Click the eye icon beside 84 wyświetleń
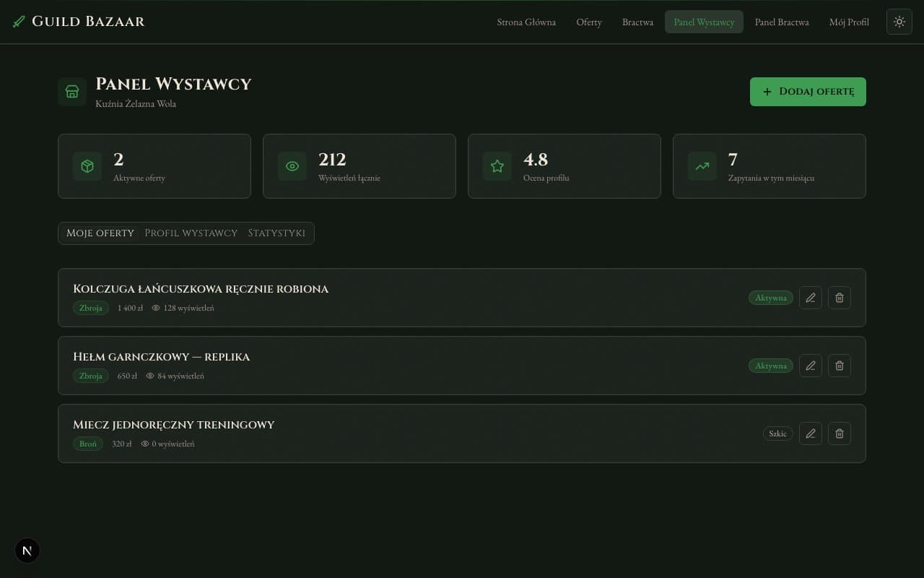 click(150, 376)
